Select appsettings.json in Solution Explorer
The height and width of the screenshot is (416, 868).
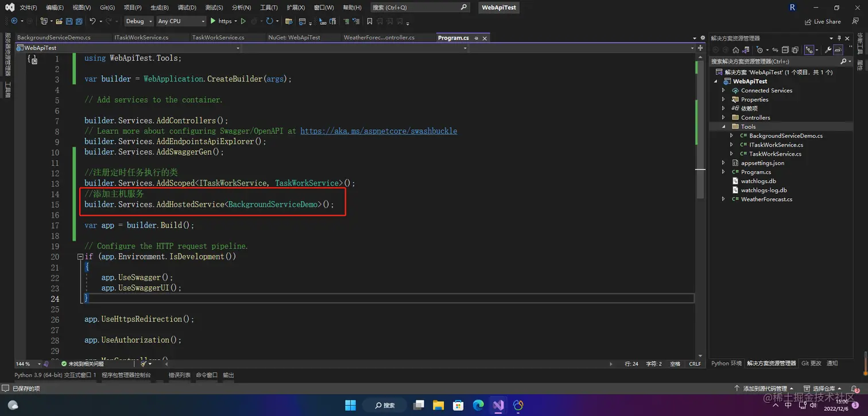click(x=762, y=163)
